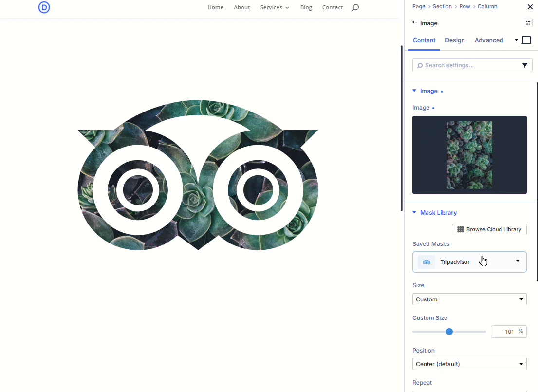Viewport: 538px width, 392px height.
Task: Click the Divi logo in header
Action: (x=44, y=7)
